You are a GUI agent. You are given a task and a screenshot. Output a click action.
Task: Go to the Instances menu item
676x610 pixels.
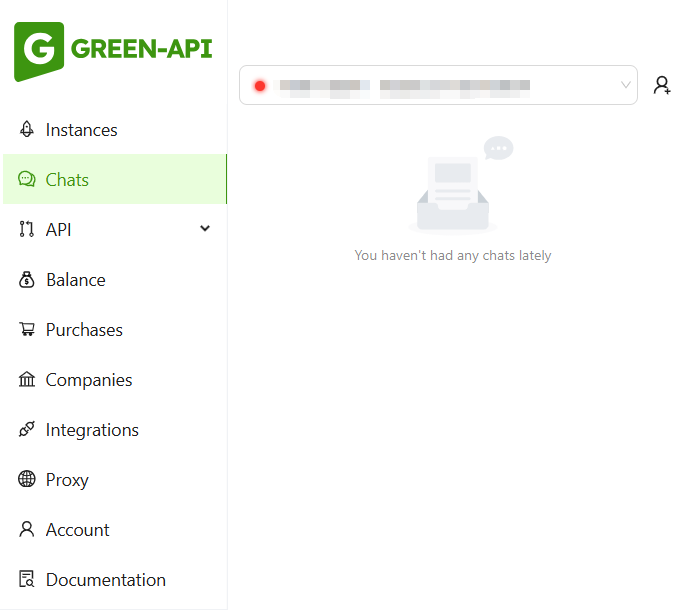[81, 130]
